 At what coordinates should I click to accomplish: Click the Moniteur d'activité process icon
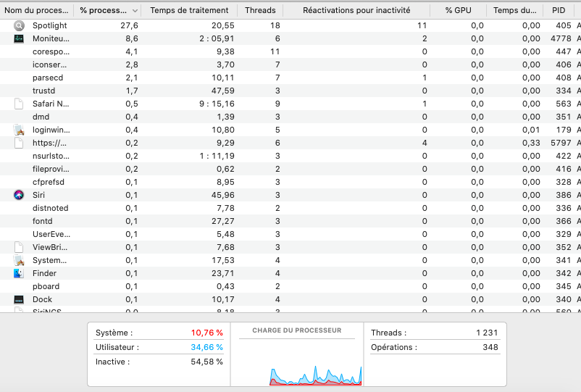19,38
